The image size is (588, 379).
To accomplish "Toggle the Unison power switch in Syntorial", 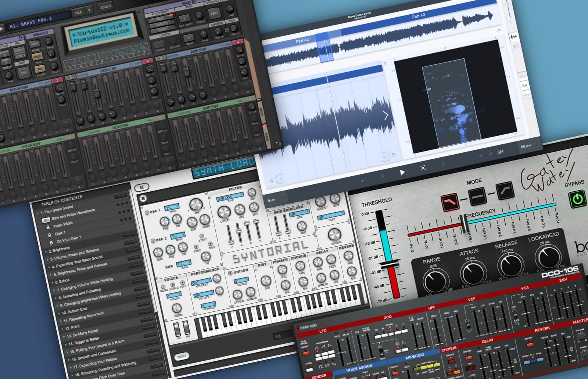I will click(230, 273).
